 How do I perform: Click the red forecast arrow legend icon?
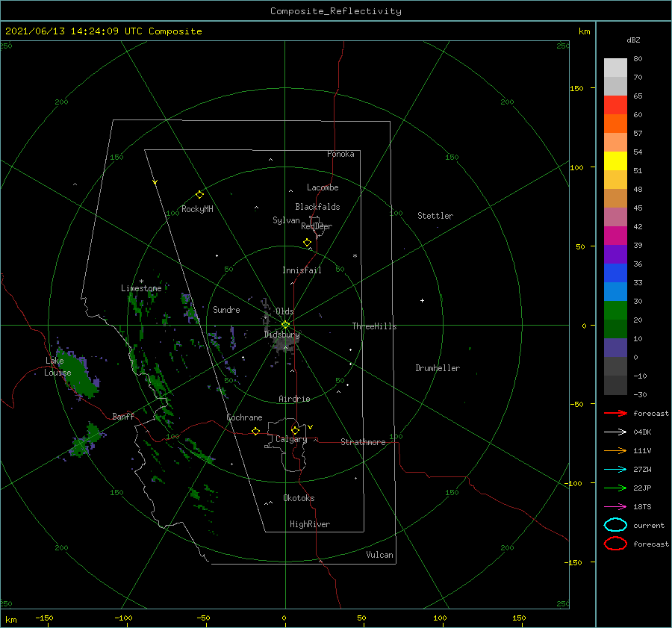point(615,413)
